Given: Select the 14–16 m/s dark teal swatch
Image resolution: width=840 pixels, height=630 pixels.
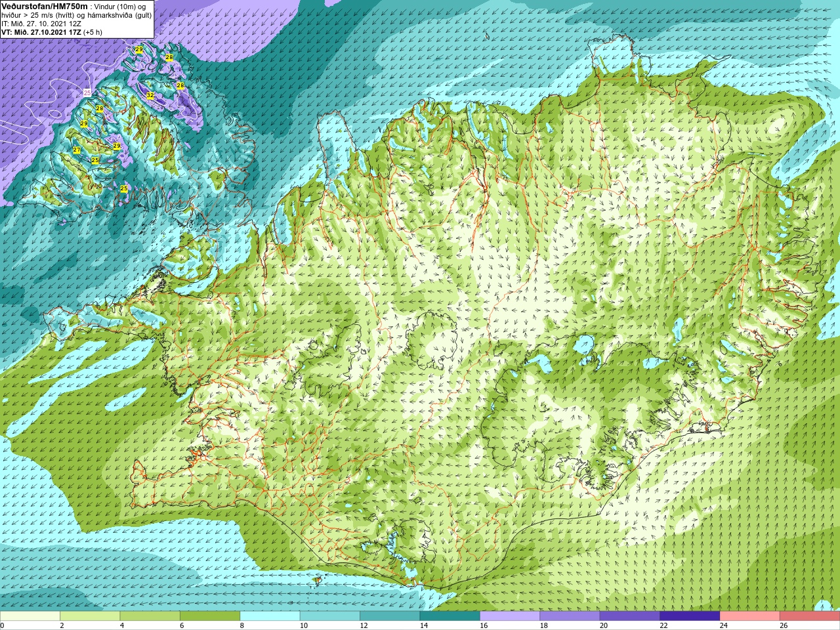Looking at the screenshot, I should click(450, 616).
